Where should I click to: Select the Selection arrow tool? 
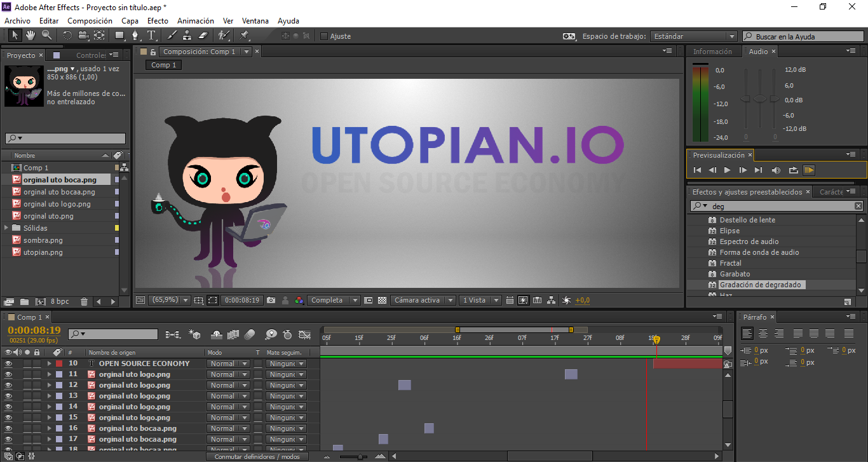click(15, 35)
